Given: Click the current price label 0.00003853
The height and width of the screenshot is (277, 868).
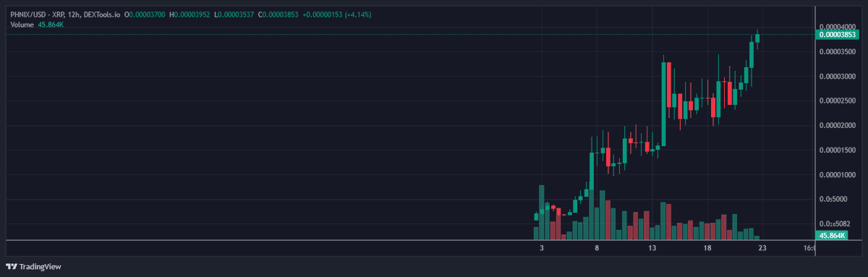Looking at the screenshot, I should (837, 35).
